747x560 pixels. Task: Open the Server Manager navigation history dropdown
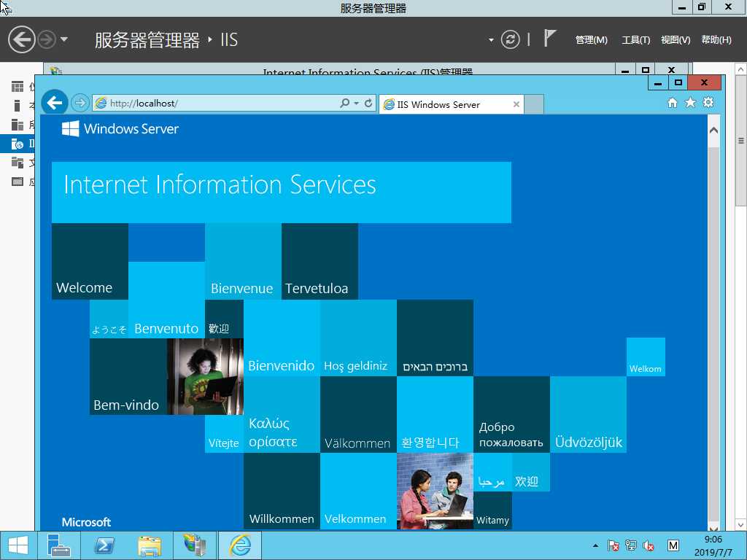(x=64, y=39)
